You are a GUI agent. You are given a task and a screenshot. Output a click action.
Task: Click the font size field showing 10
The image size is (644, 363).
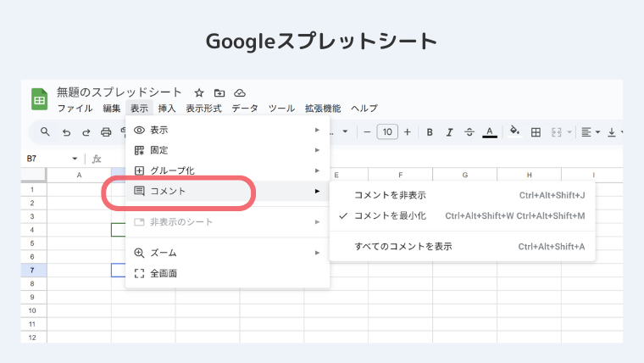point(387,132)
